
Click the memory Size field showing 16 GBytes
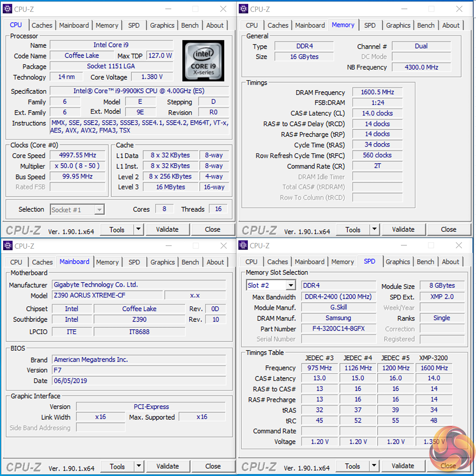[304, 57]
